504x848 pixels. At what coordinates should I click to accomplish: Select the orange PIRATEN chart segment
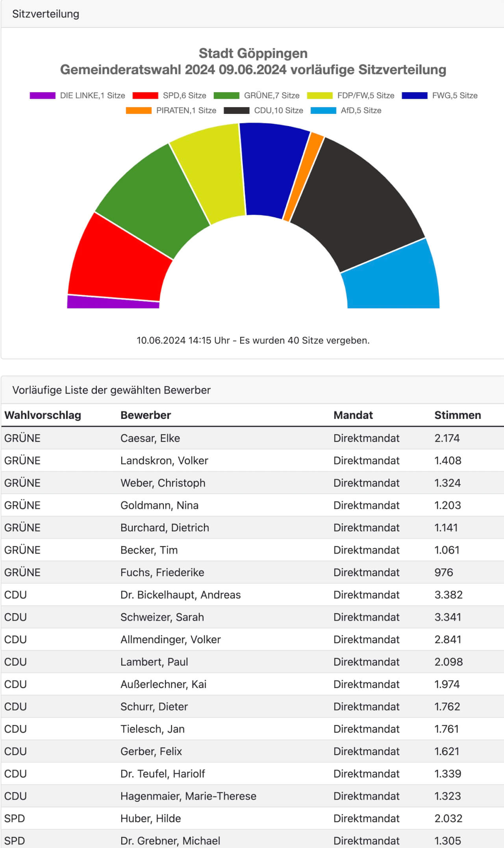(303, 177)
